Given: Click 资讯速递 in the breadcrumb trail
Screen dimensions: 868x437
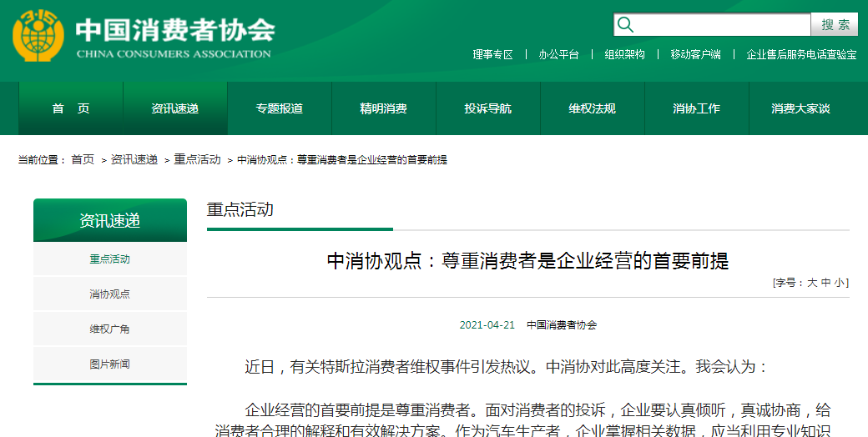Looking at the screenshot, I should pyautogui.click(x=134, y=160).
